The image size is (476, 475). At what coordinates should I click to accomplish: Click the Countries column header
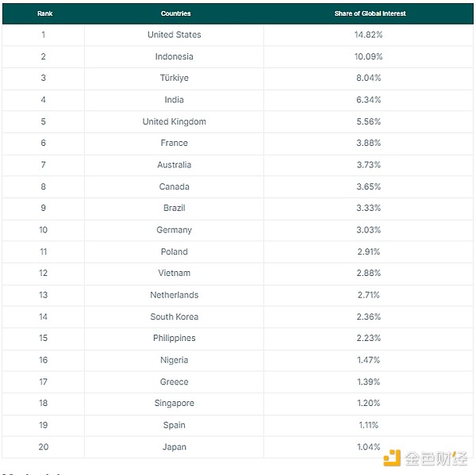[175, 13]
